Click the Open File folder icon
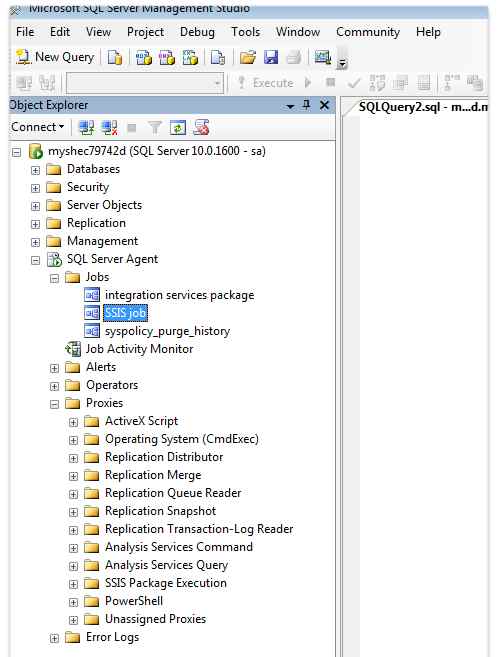498x657 pixels. point(248,57)
